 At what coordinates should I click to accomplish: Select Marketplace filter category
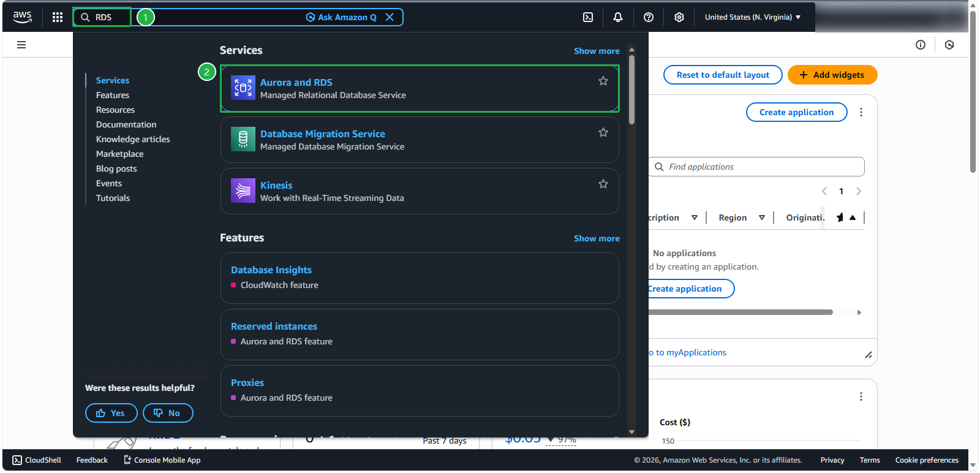tap(120, 154)
